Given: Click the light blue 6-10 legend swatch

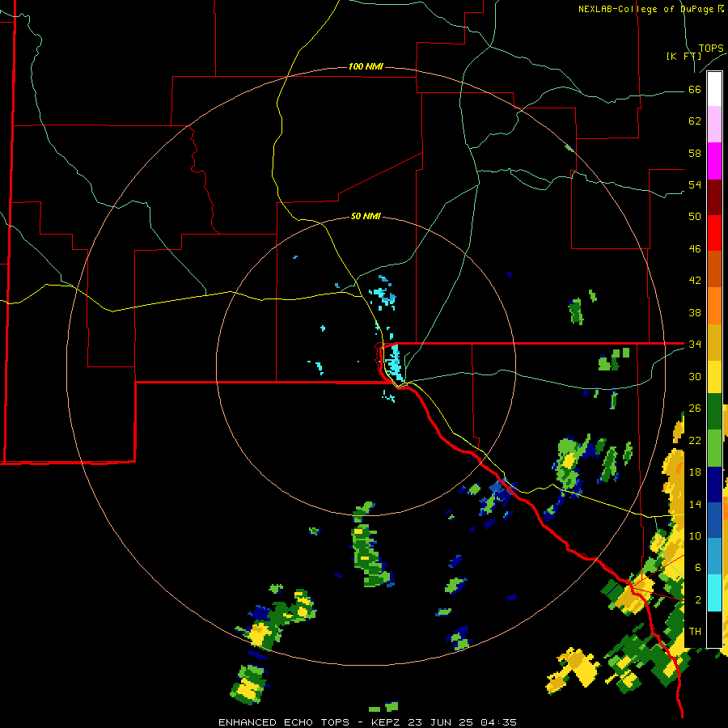Looking at the screenshot, I should (x=714, y=557).
